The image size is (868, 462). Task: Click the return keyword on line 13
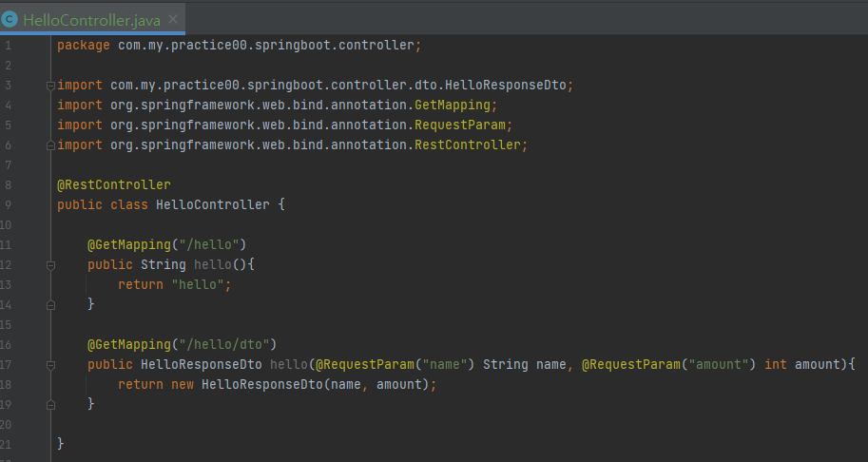(x=141, y=284)
